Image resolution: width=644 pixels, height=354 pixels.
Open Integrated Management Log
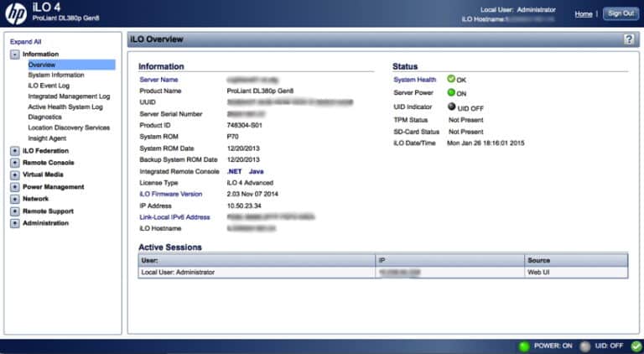(69, 96)
